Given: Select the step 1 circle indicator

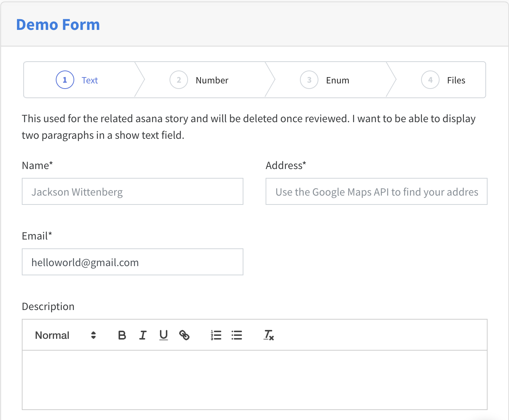Looking at the screenshot, I should click(x=65, y=80).
